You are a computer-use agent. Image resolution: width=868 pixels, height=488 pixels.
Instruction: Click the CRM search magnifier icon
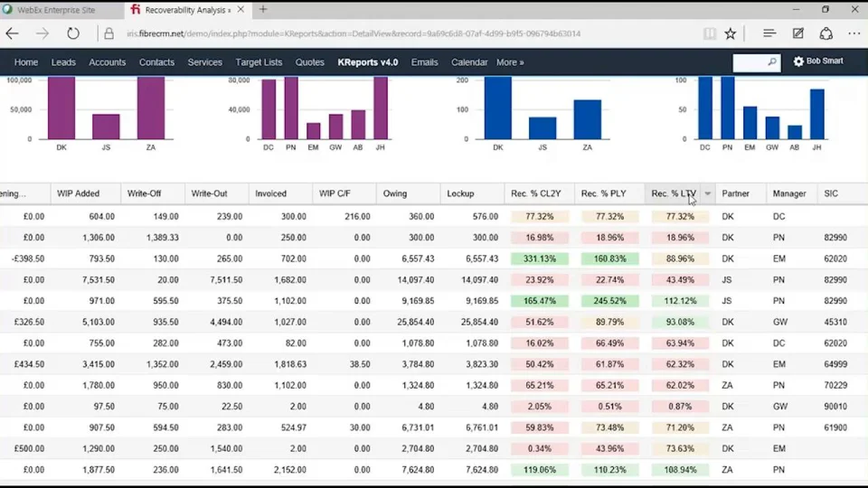tap(772, 62)
